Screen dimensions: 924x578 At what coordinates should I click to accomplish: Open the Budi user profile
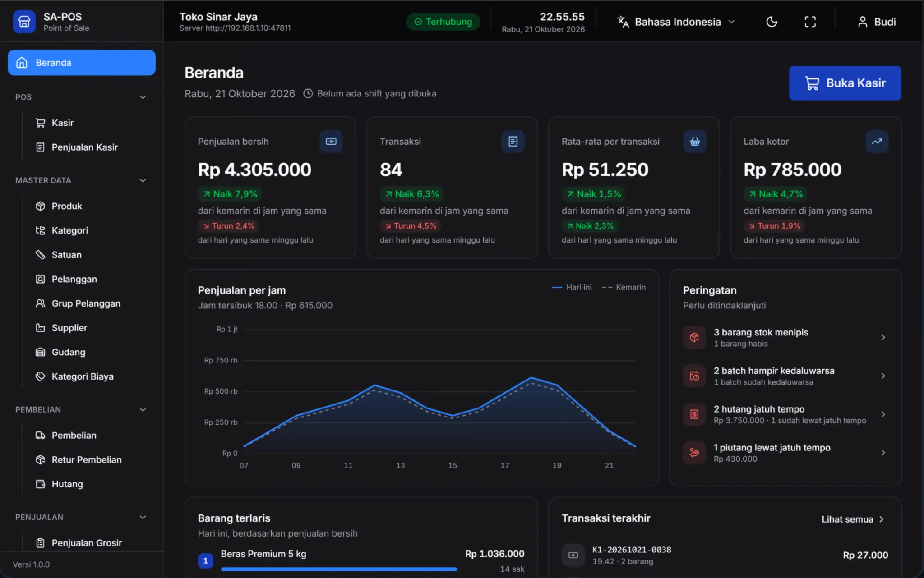coord(877,22)
